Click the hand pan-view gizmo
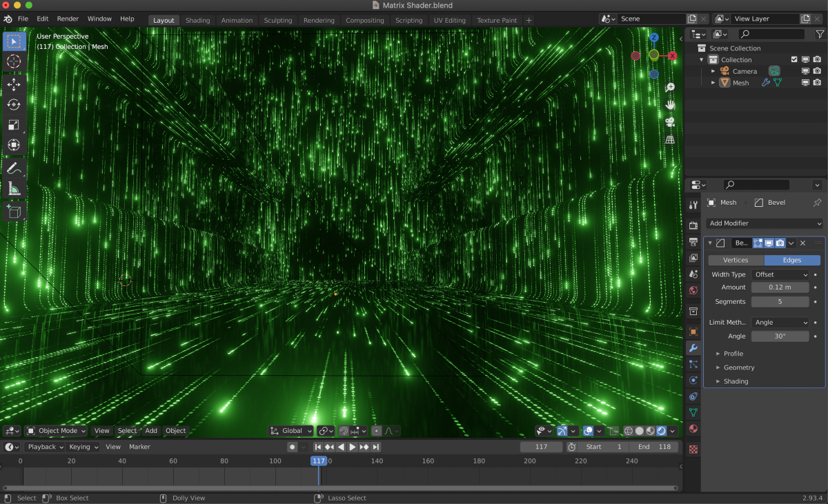 (x=669, y=105)
